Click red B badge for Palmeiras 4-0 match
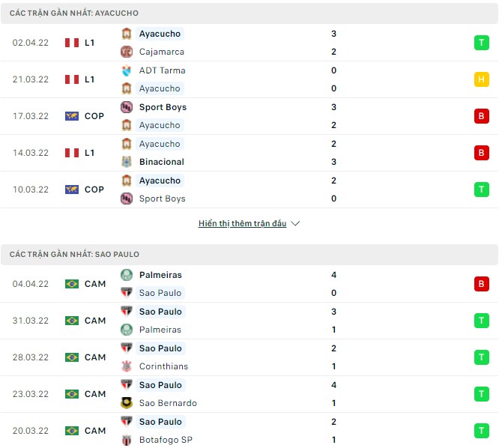502x448 pixels. pos(480,284)
